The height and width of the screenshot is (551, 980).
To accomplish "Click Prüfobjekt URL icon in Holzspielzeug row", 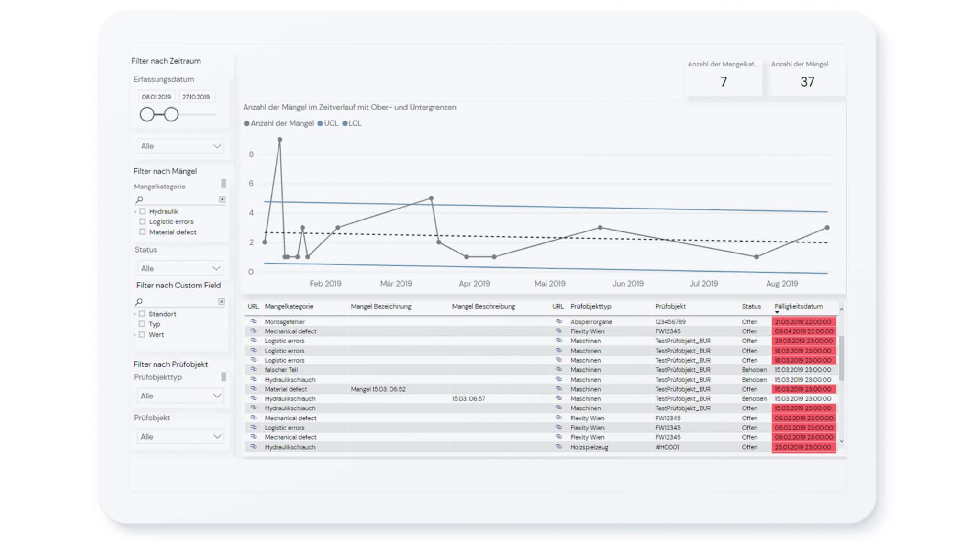I will click(x=558, y=447).
